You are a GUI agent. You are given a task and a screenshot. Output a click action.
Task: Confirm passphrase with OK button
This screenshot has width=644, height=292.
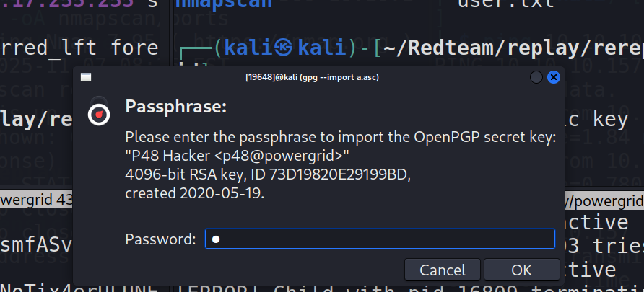521,270
